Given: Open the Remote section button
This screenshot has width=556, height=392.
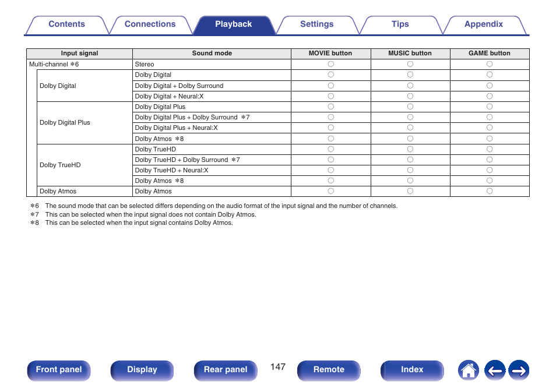Looking at the screenshot, I should pos(329,370).
